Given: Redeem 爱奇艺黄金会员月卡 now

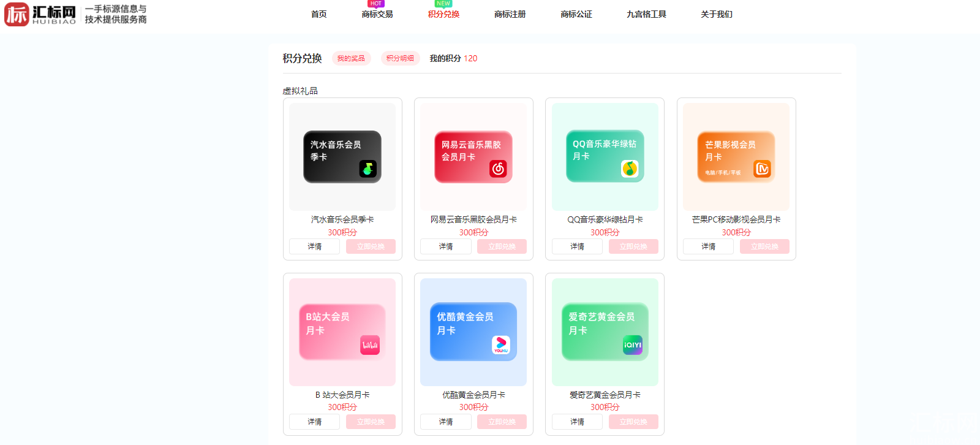Looking at the screenshot, I should [x=633, y=422].
